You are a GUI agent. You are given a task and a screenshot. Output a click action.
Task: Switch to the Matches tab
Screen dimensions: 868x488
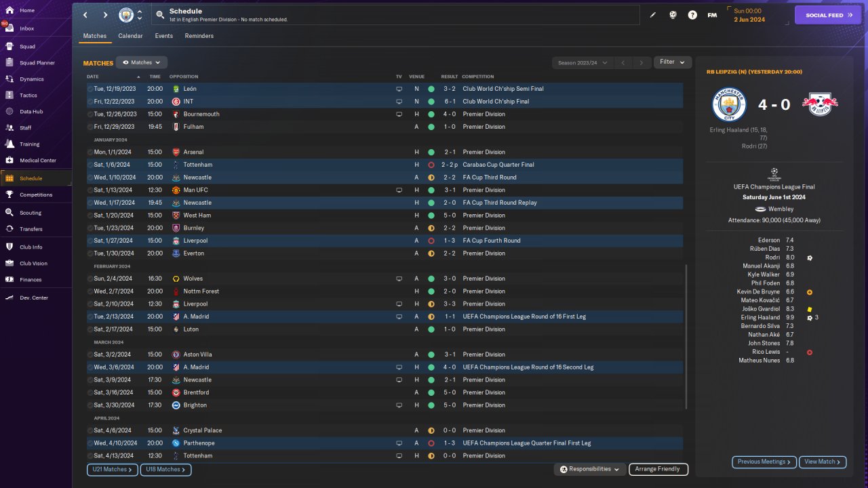tap(95, 36)
